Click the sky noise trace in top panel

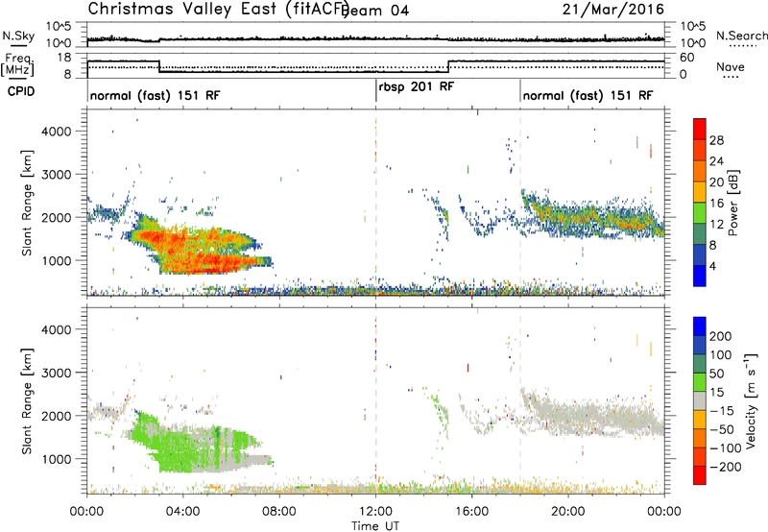tap(375, 38)
